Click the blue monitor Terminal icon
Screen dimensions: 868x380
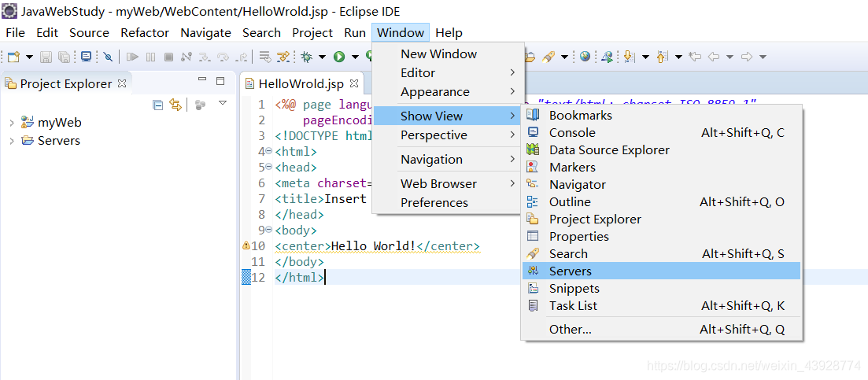(x=86, y=57)
